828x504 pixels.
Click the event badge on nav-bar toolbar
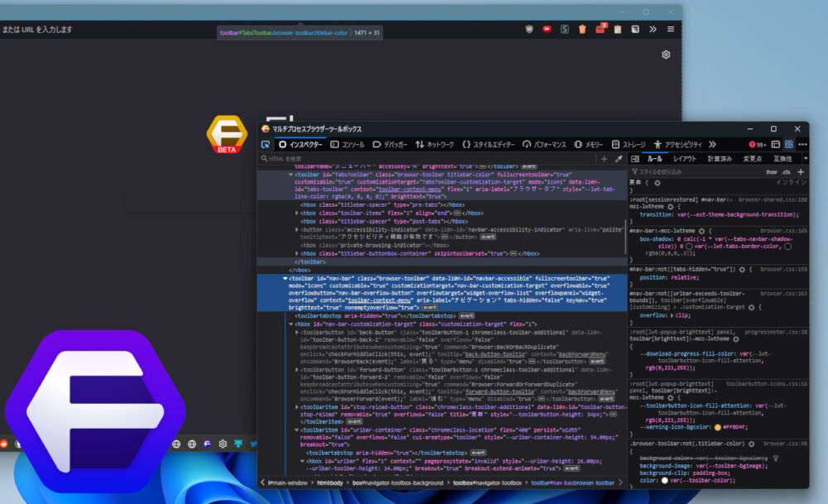(x=430, y=307)
